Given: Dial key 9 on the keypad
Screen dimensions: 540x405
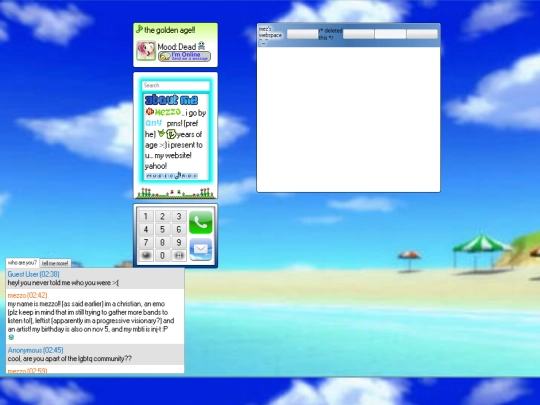Looking at the screenshot, I should click(x=179, y=242).
